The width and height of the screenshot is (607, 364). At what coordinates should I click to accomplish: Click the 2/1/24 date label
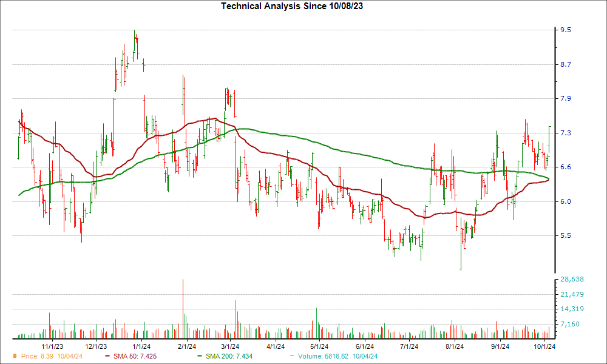click(186, 346)
